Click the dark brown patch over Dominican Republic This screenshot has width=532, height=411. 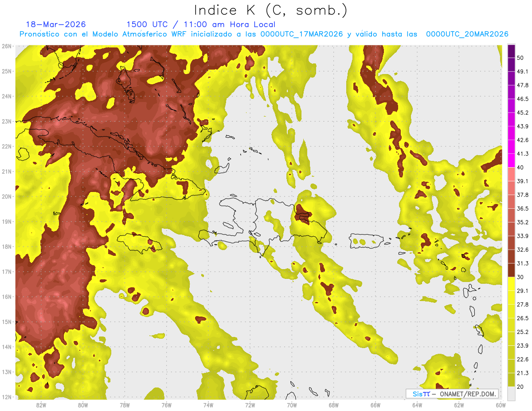[304, 214]
